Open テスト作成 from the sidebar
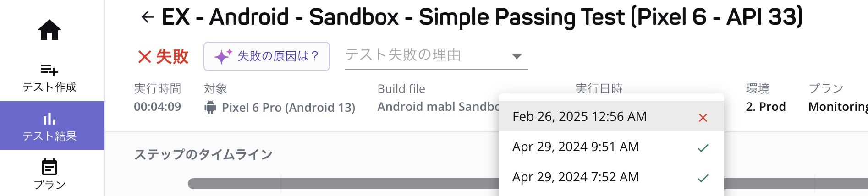This screenshot has height=196, width=868. tap(49, 78)
